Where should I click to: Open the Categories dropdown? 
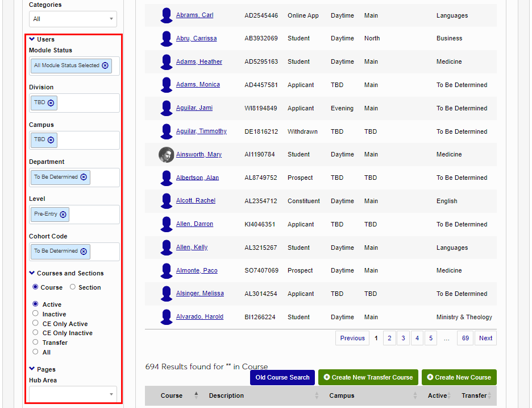(73, 19)
